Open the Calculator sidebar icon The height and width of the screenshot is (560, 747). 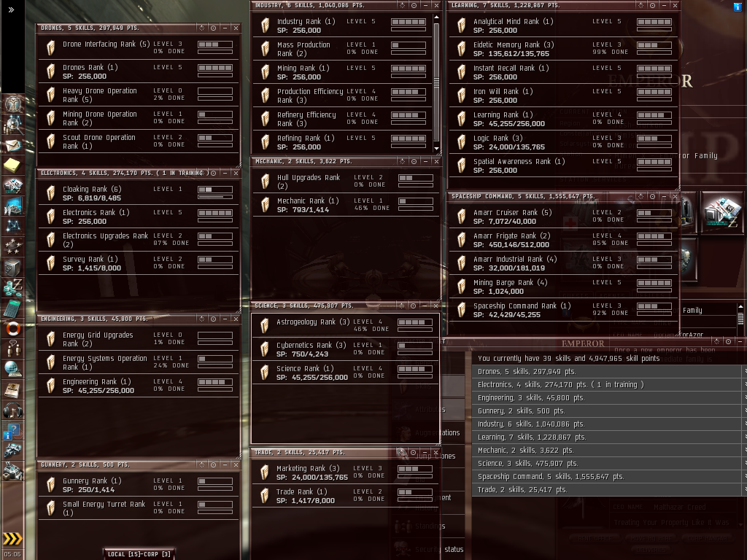click(12, 308)
